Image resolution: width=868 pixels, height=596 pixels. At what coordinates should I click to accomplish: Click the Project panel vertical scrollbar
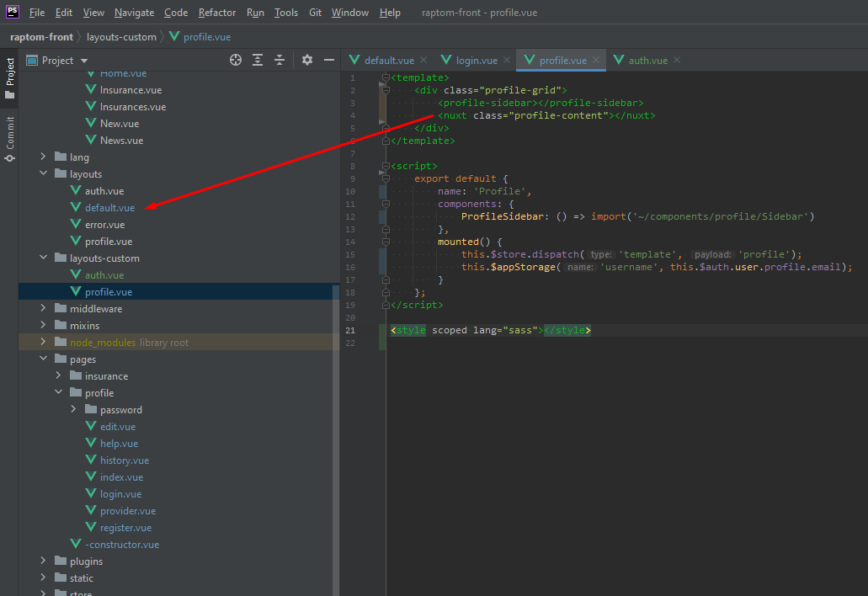click(x=335, y=440)
